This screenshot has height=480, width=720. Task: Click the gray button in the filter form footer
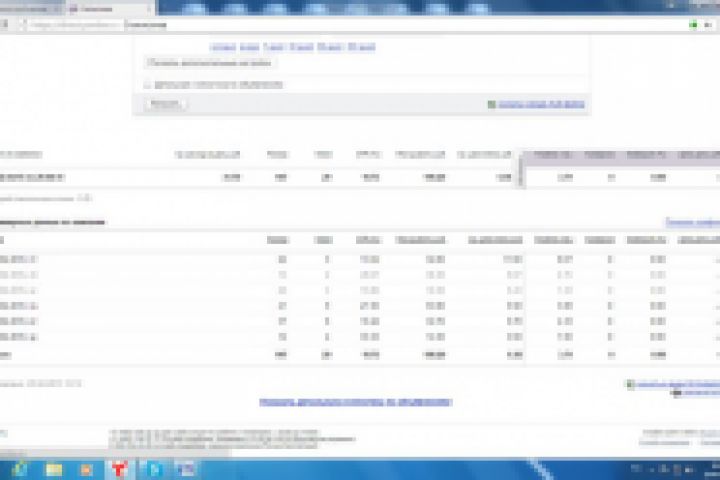(x=164, y=104)
